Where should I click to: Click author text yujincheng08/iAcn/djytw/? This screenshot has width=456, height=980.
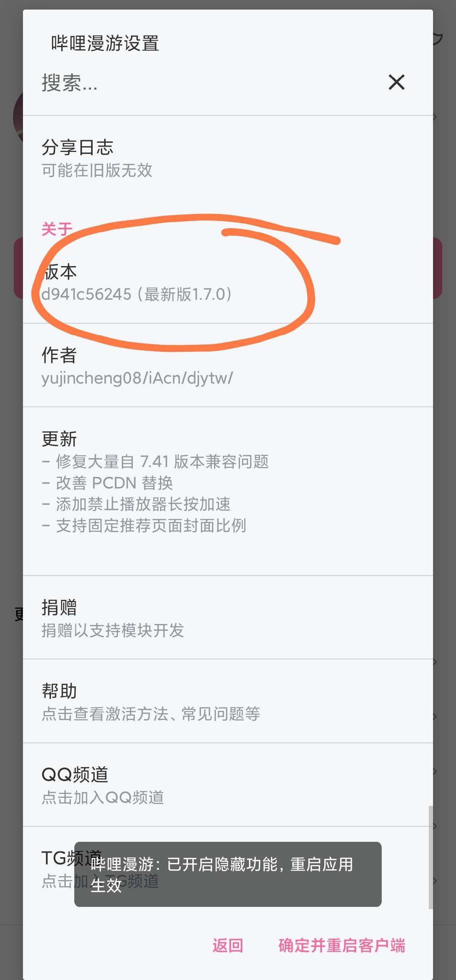click(x=137, y=378)
